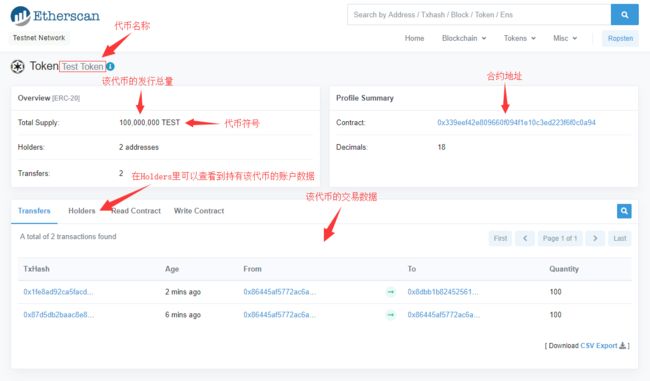Switch to the Holders tab
Image resolution: width=650 pixels, height=381 pixels.
tap(82, 211)
